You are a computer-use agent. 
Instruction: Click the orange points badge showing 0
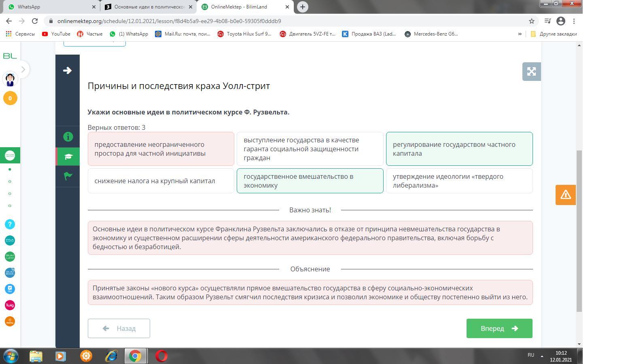tap(10, 98)
